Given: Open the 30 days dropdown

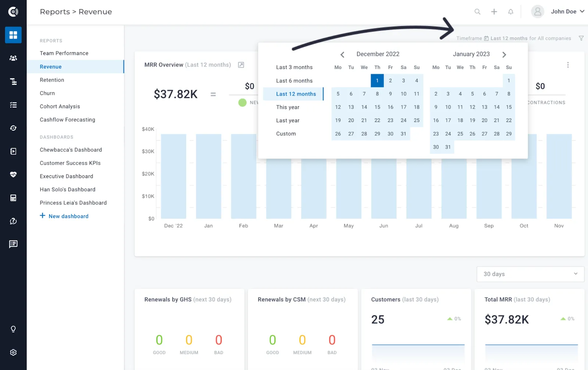Looking at the screenshot, I should coord(530,274).
